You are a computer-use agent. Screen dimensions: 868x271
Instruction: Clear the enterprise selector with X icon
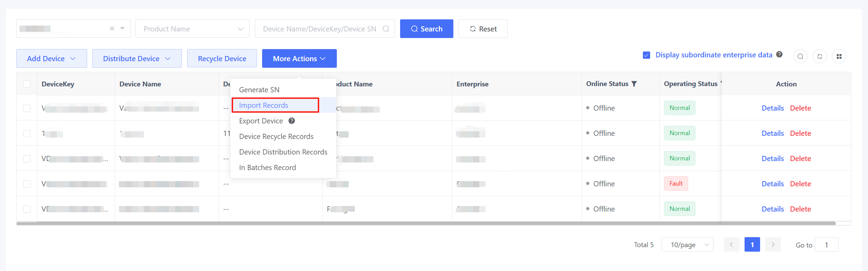point(112,28)
